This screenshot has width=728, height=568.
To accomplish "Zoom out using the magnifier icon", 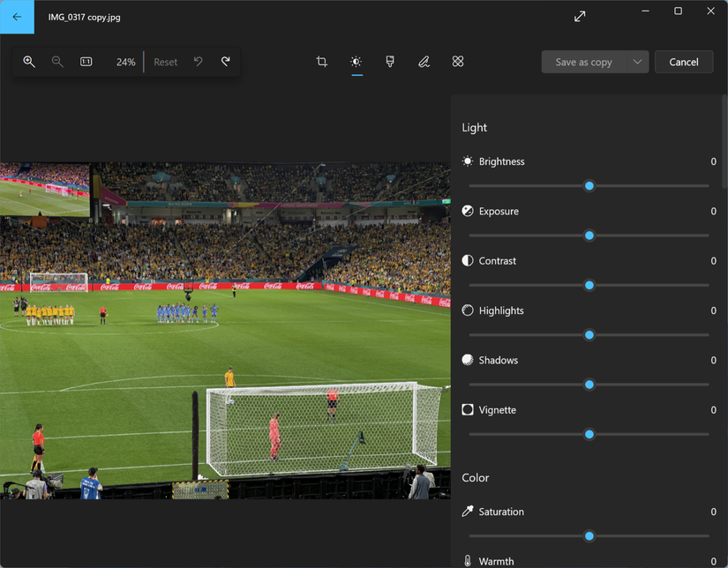I will (x=57, y=62).
